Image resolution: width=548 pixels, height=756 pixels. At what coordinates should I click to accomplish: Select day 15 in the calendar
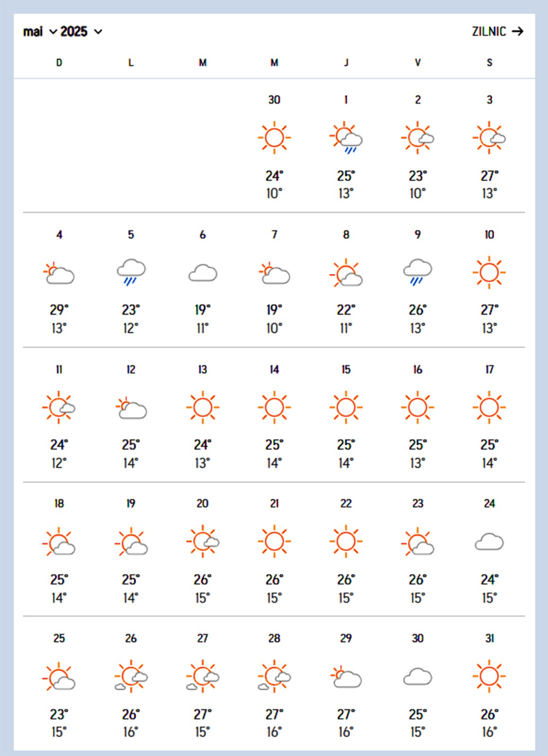tap(346, 369)
